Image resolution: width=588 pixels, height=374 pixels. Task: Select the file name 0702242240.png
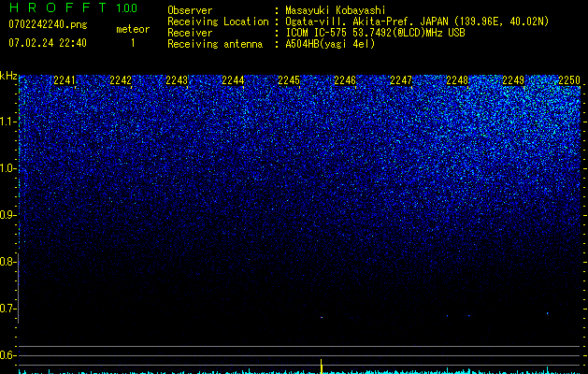tap(48, 24)
